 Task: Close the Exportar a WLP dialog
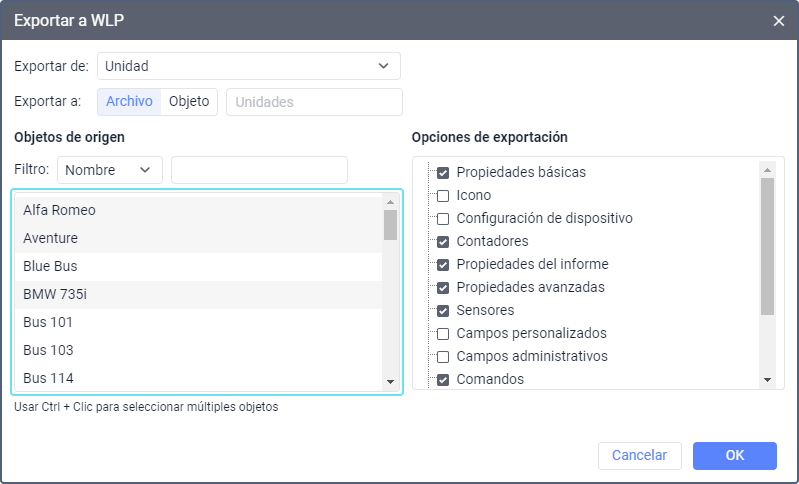(x=779, y=20)
